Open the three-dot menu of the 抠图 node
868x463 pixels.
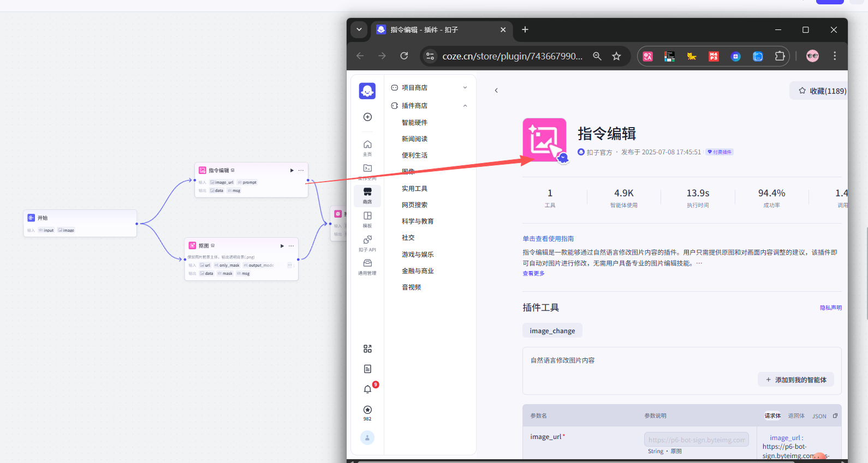(x=291, y=246)
